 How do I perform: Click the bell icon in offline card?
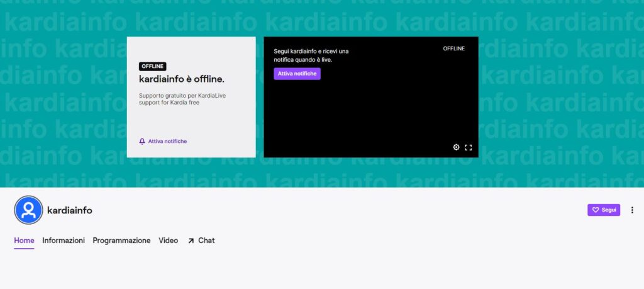142,141
